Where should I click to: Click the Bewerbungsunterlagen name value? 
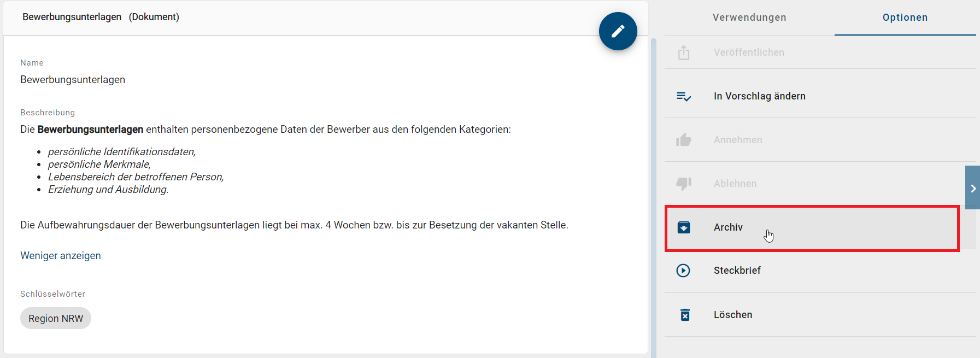coord(73,80)
